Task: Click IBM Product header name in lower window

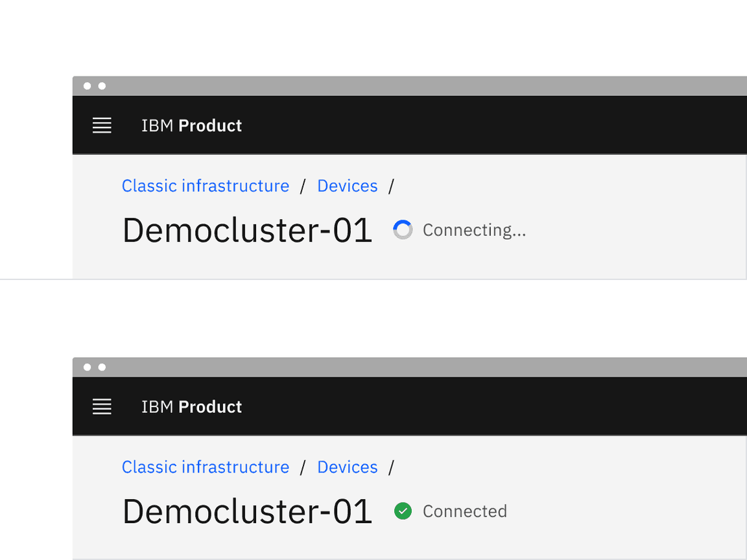Action: pos(191,407)
